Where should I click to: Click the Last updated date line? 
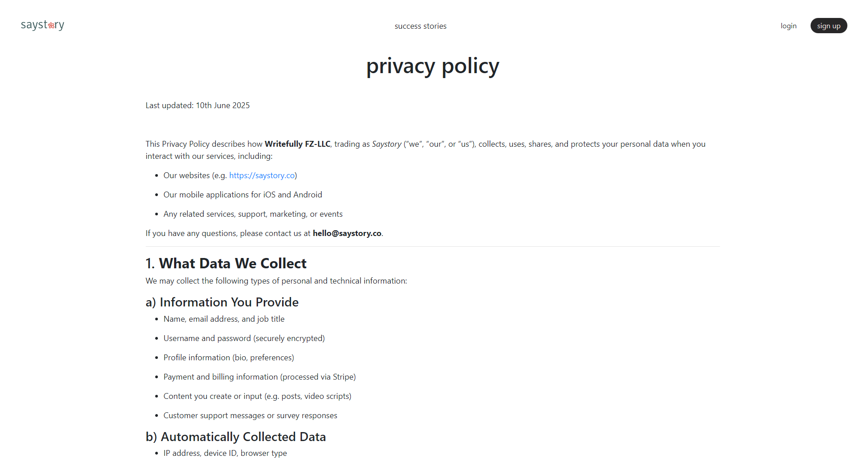point(197,105)
